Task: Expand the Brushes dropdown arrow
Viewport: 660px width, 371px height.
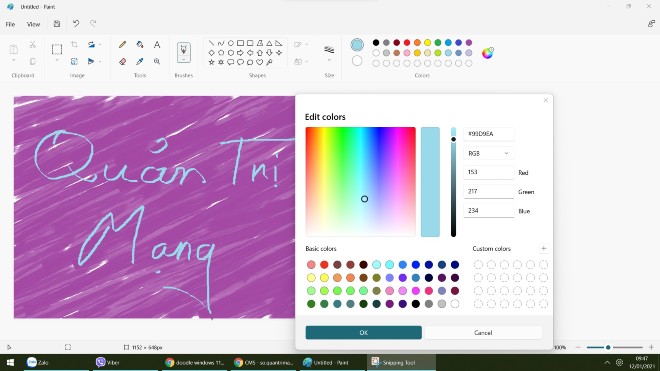Action: click(x=184, y=59)
